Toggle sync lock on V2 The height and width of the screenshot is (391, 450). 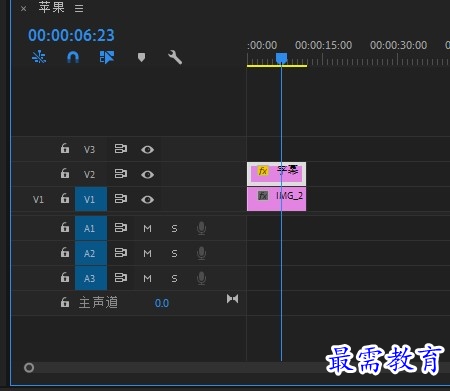[x=121, y=174]
